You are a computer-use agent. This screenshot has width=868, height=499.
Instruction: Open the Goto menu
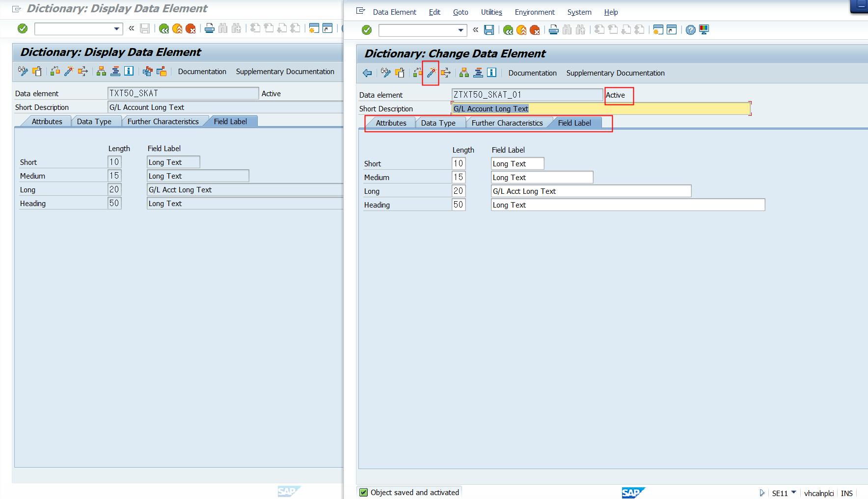pyautogui.click(x=461, y=12)
